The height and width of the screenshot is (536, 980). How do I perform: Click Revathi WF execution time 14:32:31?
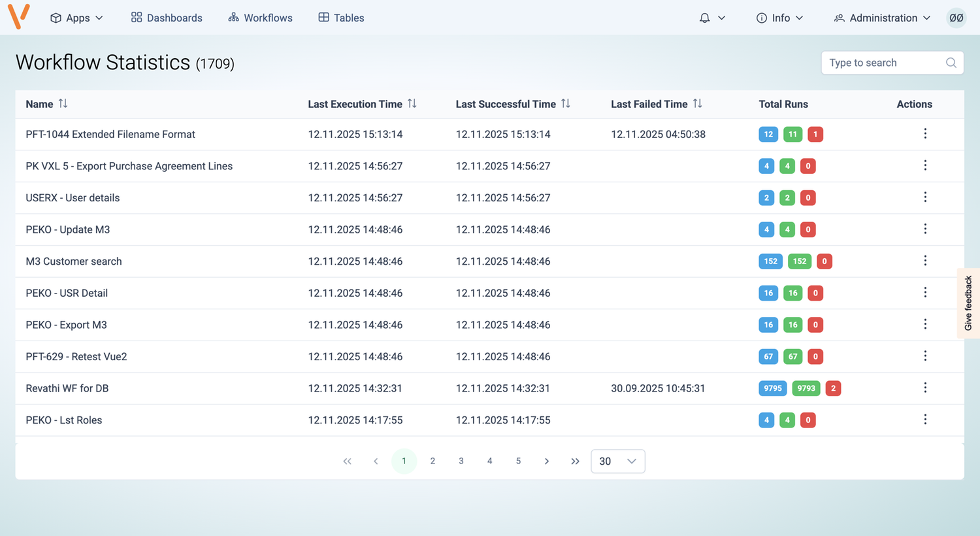(x=355, y=388)
